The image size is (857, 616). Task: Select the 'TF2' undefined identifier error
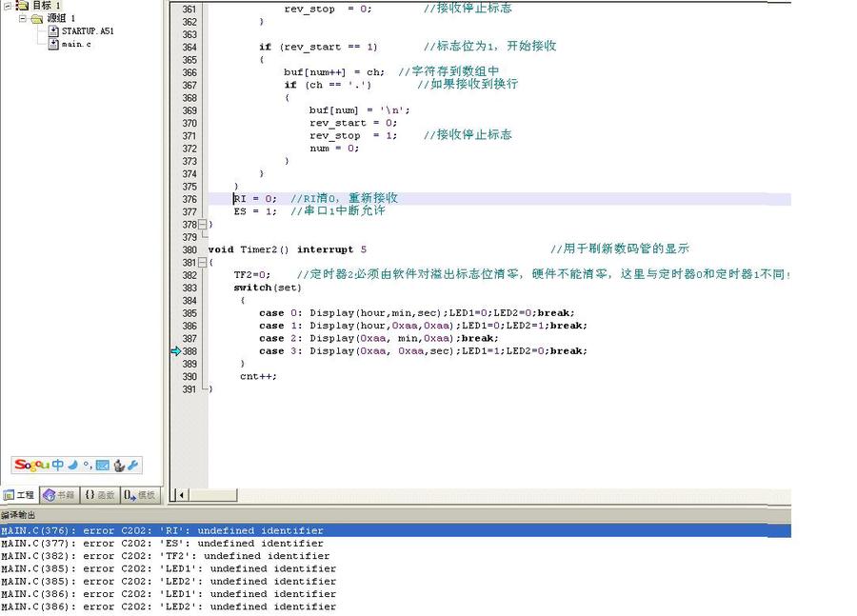tap(165, 556)
